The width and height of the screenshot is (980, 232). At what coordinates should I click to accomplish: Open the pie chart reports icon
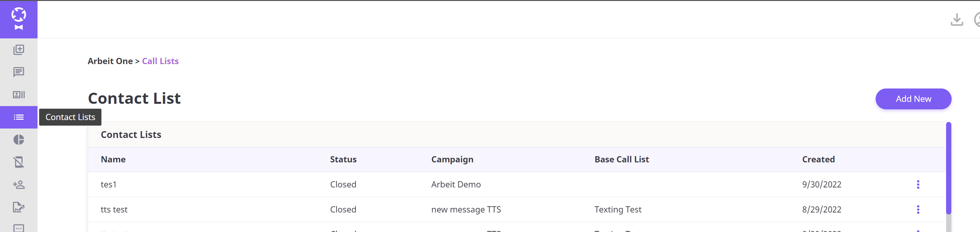click(x=19, y=140)
